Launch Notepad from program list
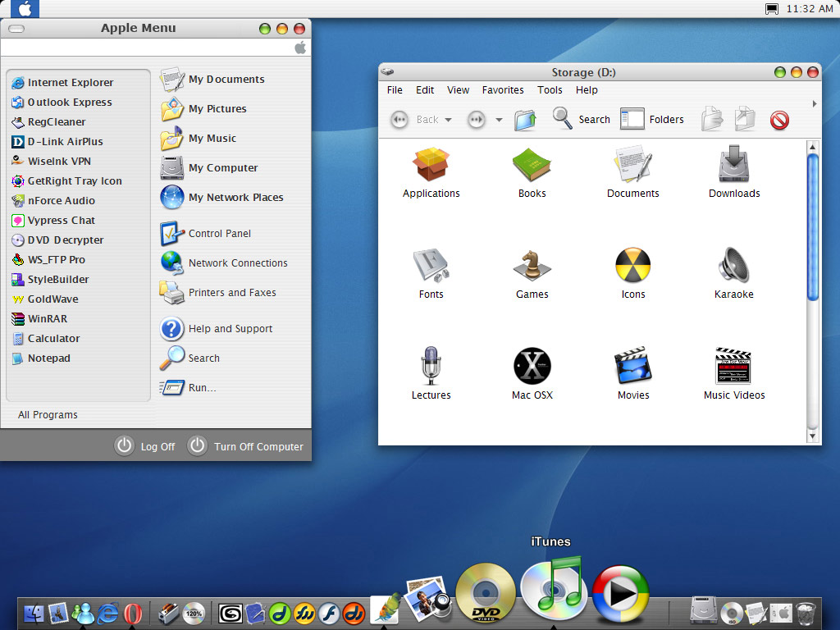 click(41, 358)
